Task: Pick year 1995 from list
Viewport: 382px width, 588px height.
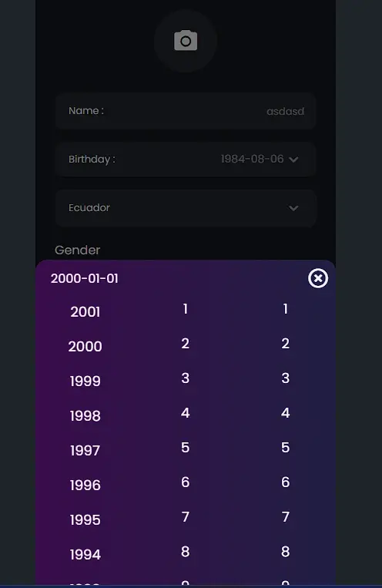Action: (85, 520)
